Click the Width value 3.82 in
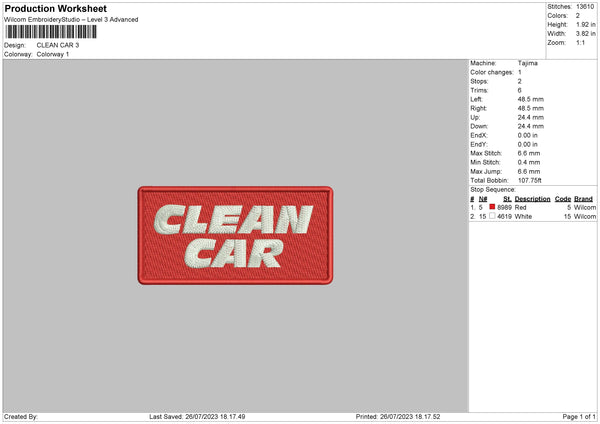 (586, 34)
